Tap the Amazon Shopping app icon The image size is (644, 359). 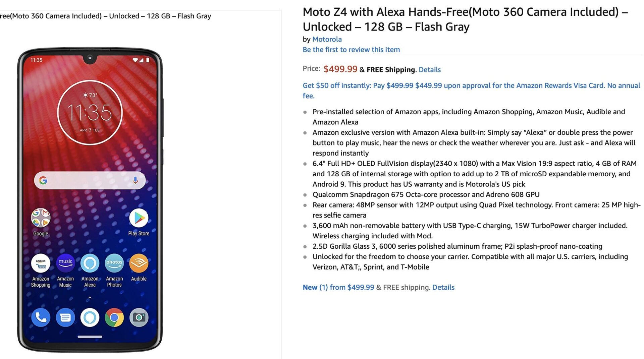(41, 263)
